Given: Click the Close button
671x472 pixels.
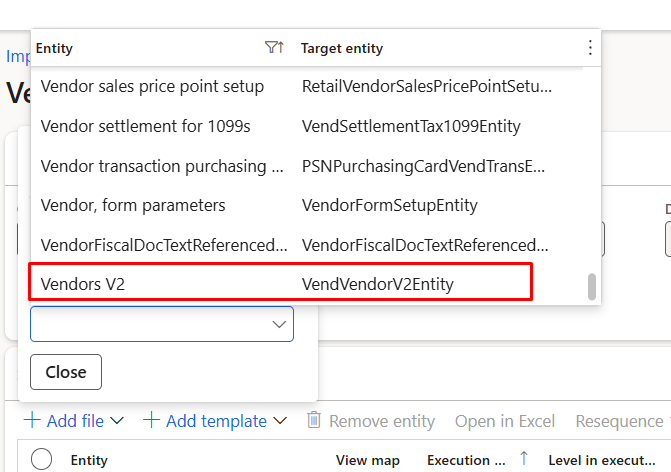Looking at the screenshot, I should (66, 372).
